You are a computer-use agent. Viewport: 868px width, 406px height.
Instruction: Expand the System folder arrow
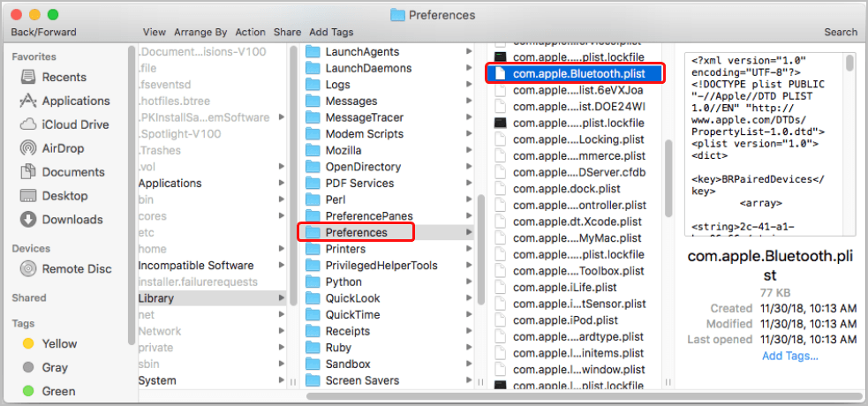tap(282, 380)
